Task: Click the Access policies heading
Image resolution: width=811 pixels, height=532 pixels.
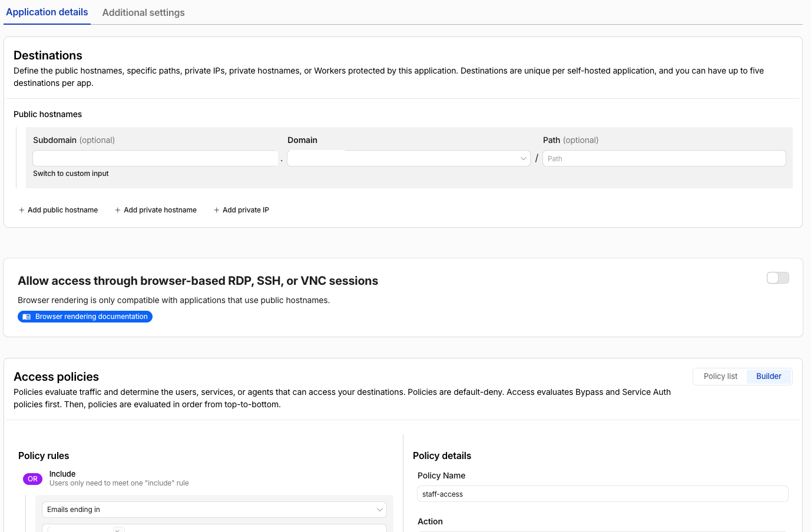Action: [x=56, y=377]
